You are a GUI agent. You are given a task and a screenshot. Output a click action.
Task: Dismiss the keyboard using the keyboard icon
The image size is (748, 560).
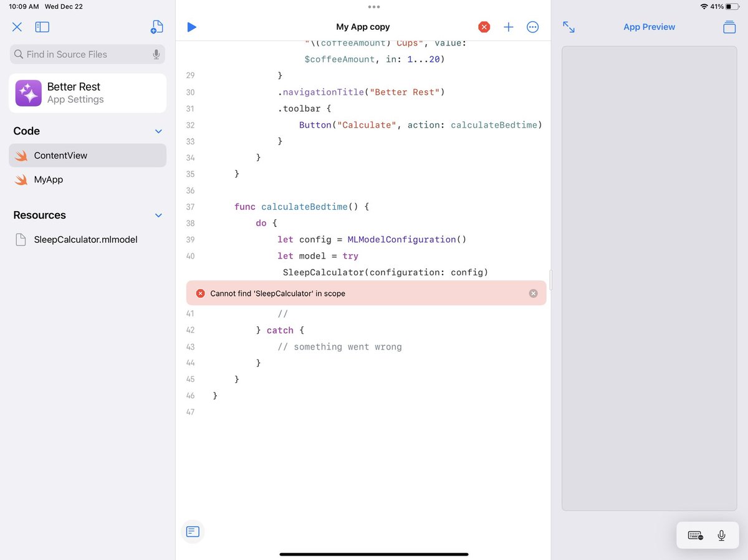[x=694, y=534]
